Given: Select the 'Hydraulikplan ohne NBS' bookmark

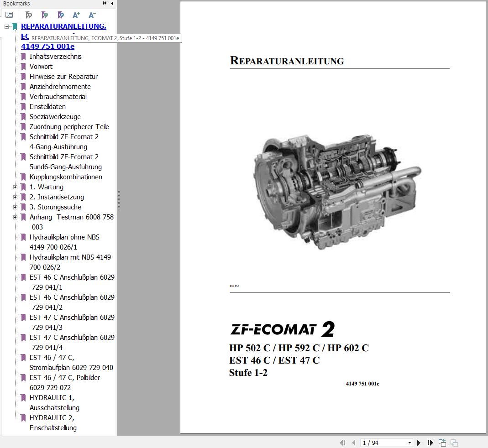Looking at the screenshot, I should click(64, 237).
